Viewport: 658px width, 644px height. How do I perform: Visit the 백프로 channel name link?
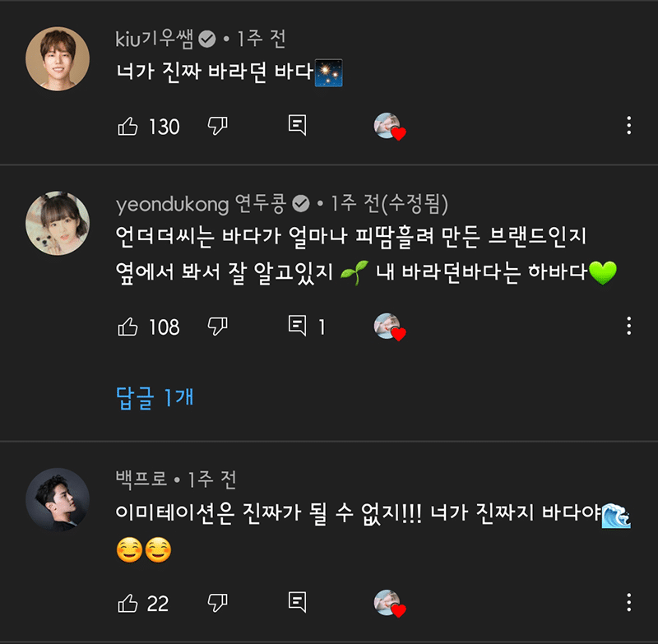point(141,478)
